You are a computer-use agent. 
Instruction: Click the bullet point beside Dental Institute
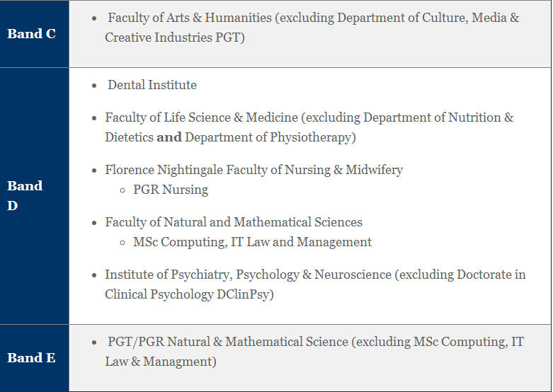pyautogui.click(x=96, y=86)
